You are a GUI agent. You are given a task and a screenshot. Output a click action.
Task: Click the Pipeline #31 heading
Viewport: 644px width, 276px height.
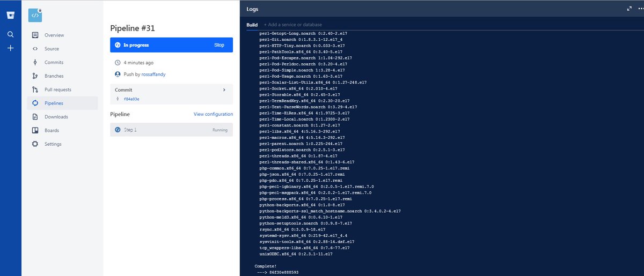[133, 28]
